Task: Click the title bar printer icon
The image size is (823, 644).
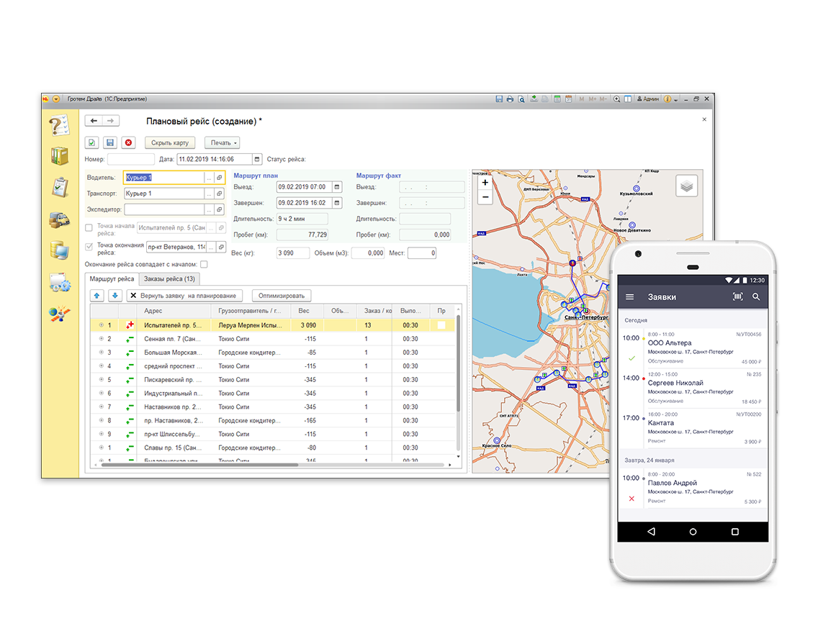Action: [510, 99]
